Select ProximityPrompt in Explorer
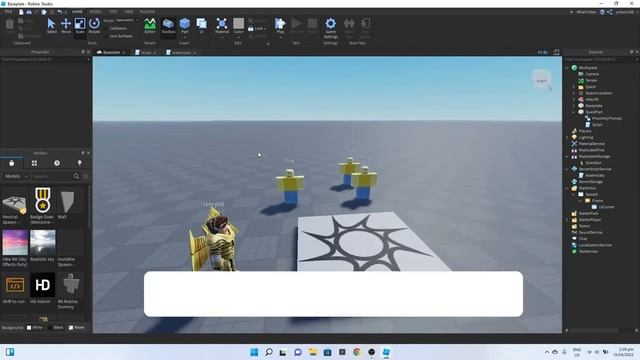 point(607,118)
